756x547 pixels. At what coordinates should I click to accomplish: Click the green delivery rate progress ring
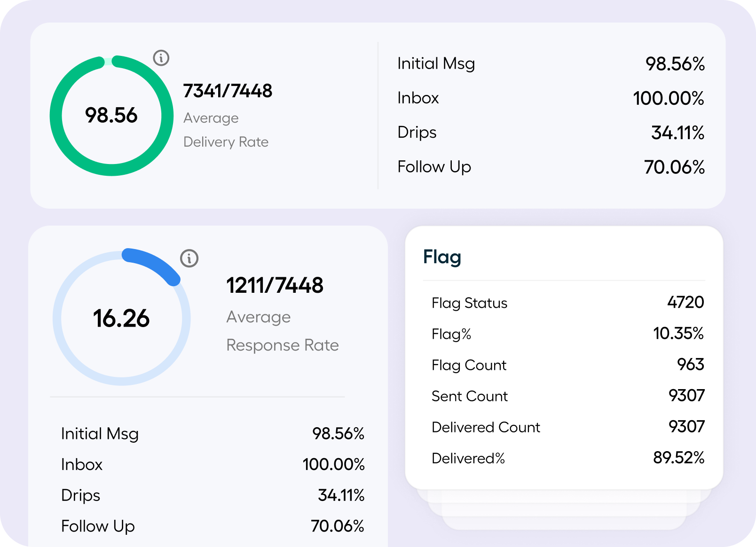(56, 116)
